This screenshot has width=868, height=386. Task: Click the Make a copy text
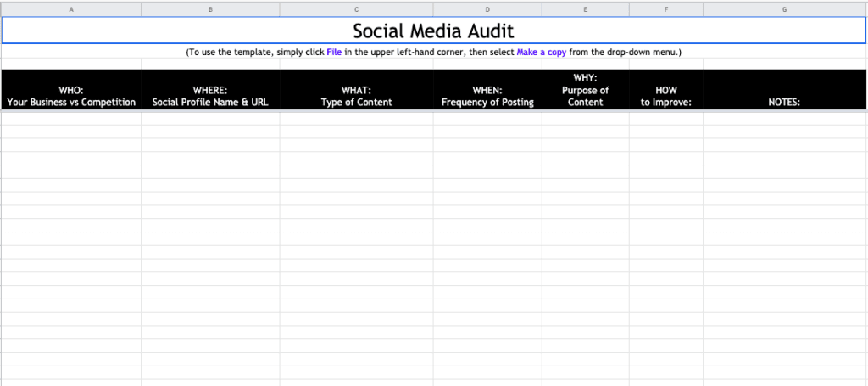pyautogui.click(x=542, y=52)
